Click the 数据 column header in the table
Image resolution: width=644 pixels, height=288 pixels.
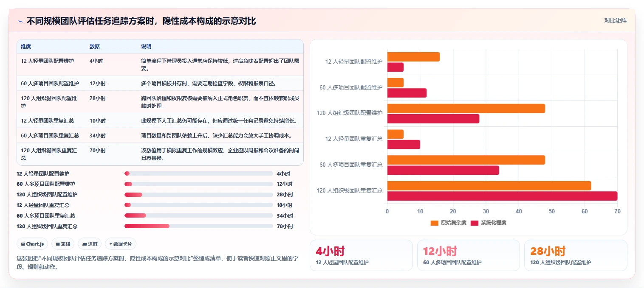pos(95,47)
